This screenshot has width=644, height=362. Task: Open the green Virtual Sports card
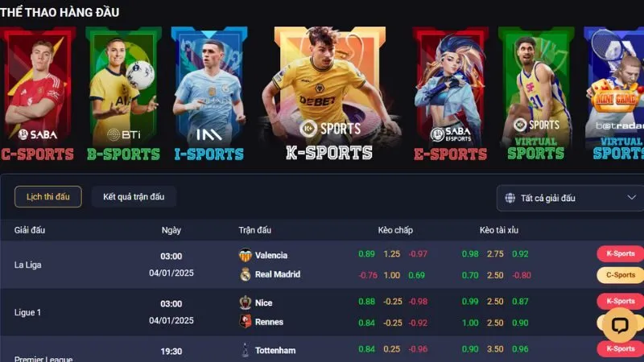coord(536,93)
